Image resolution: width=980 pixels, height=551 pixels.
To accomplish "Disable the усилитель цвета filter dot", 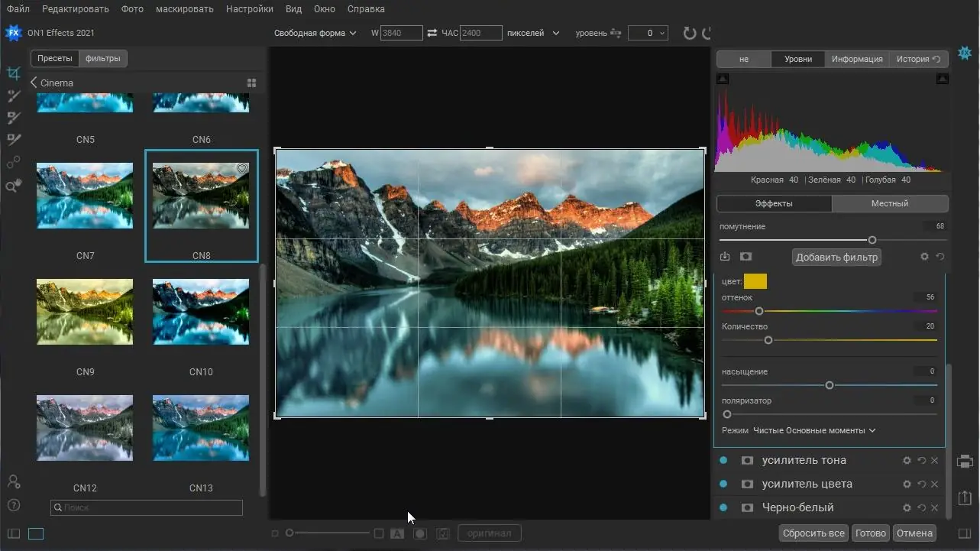I will [723, 485].
